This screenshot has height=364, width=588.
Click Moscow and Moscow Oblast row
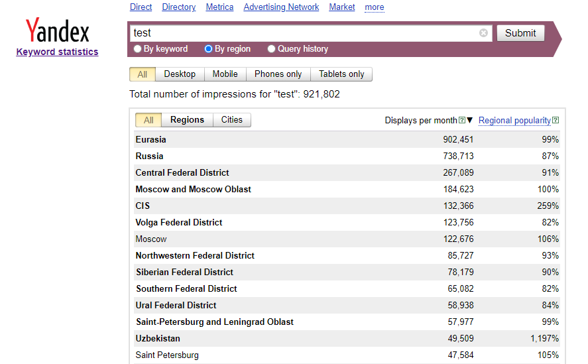(x=347, y=189)
